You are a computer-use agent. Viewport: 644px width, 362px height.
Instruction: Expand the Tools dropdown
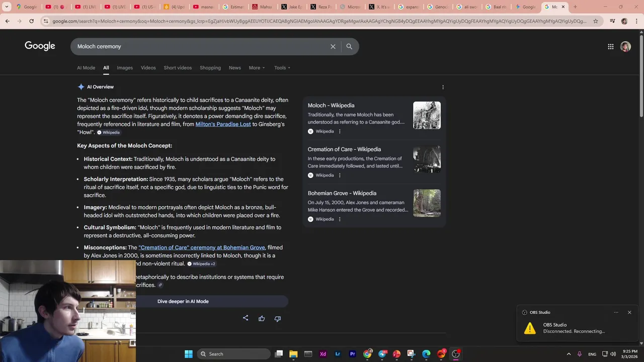[x=282, y=68]
